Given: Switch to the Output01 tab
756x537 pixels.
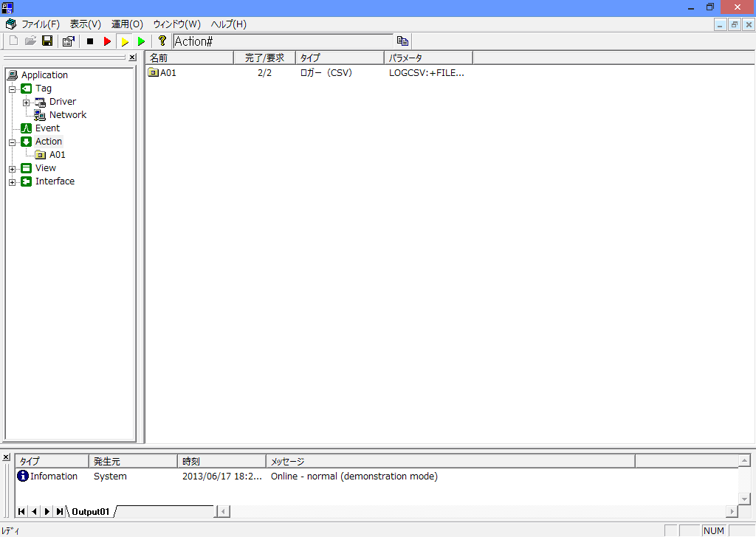Looking at the screenshot, I should 91,511.
